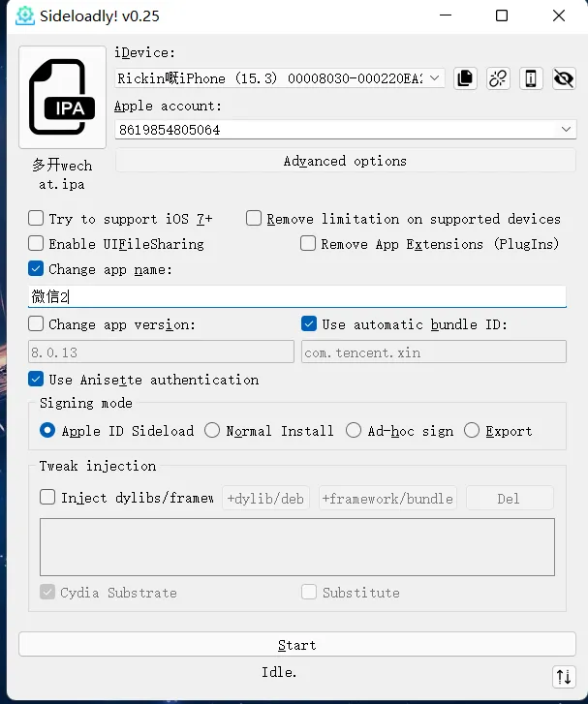
Task: Toggle the Substitute checkbox
Action: (x=309, y=593)
